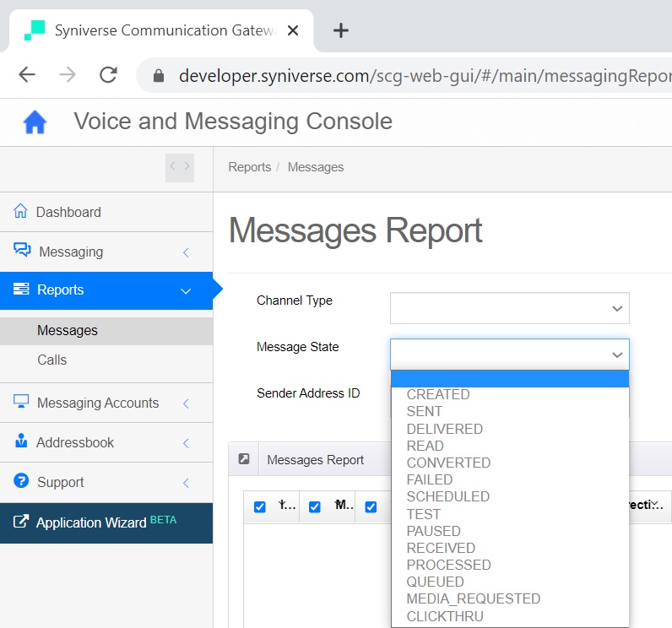
Task: Click the Messages Report panel expand icon
Action: coord(244,459)
